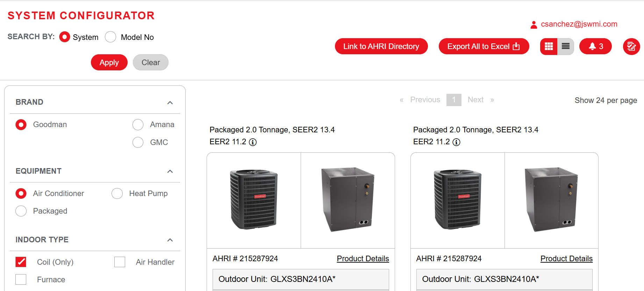This screenshot has height=291, width=644.
Task: Click info icon beside first card's EER2 11.2
Action: pyautogui.click(x=253, y=142)
